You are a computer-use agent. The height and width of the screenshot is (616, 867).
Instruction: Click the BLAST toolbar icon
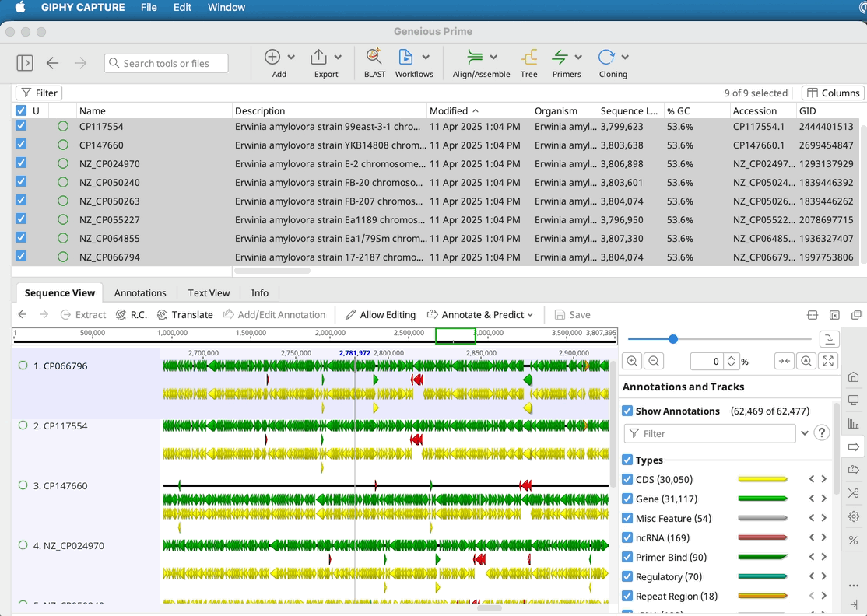pyautogui.click(x=374, y=58)
